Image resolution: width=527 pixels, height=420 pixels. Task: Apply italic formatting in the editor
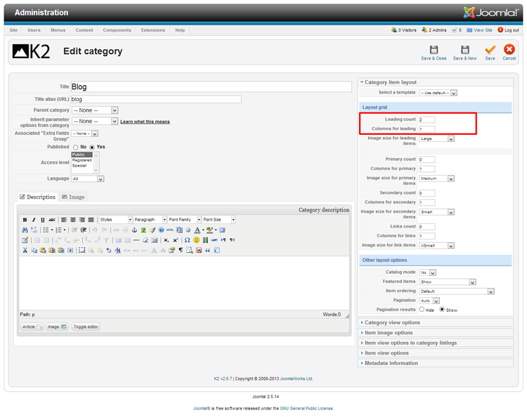(34, 220)
